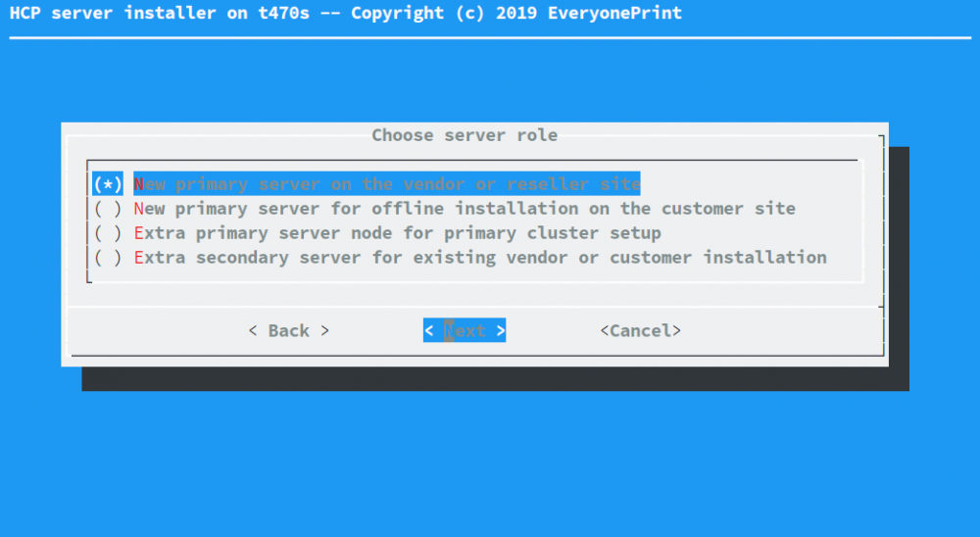Click red E hotkey of extra primary server option
The width and height of the screenshot is (980, 537).
click(x=139, y=233)
